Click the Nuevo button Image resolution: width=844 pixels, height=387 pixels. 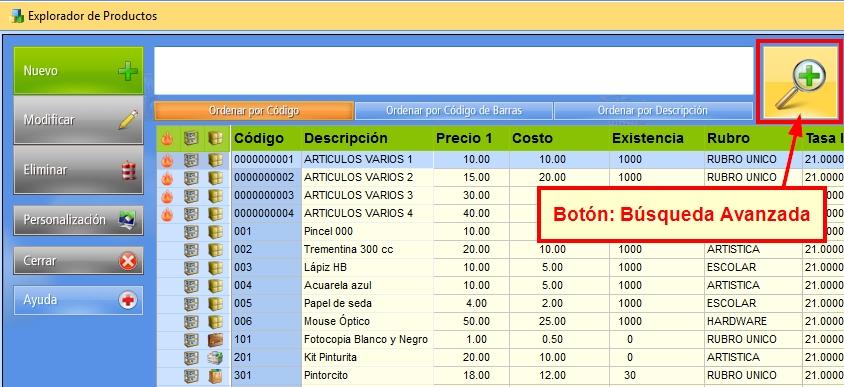click(78, 71)
